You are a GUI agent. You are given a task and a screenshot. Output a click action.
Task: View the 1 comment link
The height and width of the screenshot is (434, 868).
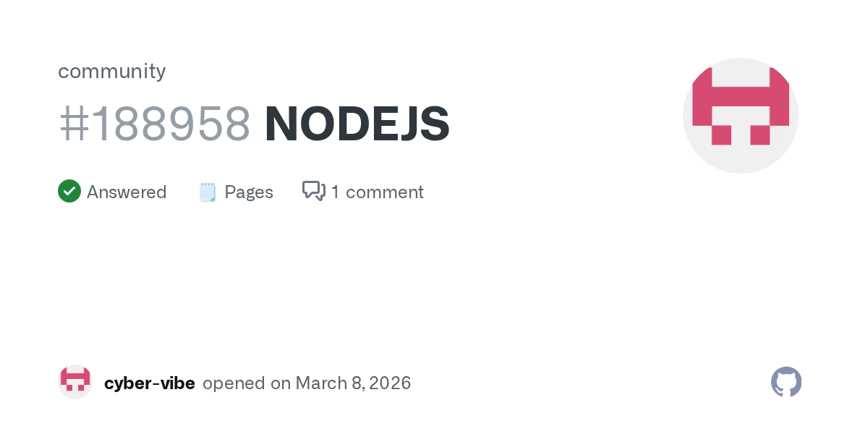coord(377,192)
